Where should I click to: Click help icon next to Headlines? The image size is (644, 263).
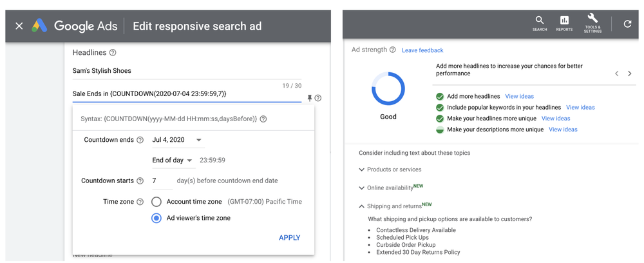113,53
